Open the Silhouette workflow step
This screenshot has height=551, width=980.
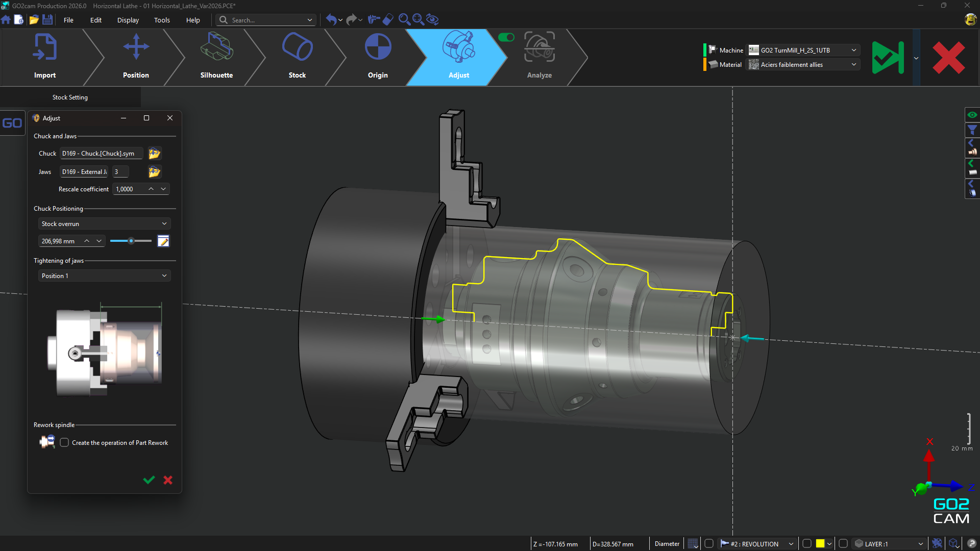point(216,56)
